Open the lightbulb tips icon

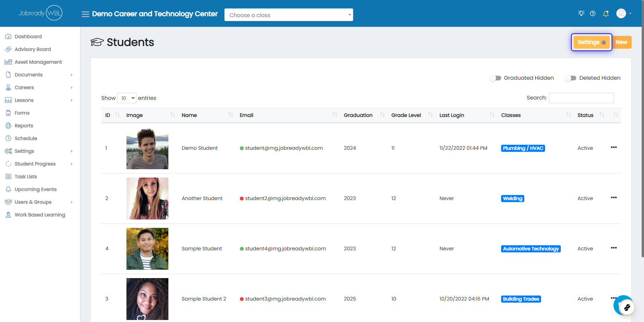click(x=581, y=13)
